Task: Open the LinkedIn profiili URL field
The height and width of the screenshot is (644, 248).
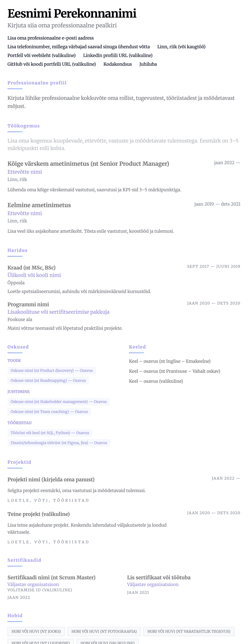Action: [x=118, y=55]
